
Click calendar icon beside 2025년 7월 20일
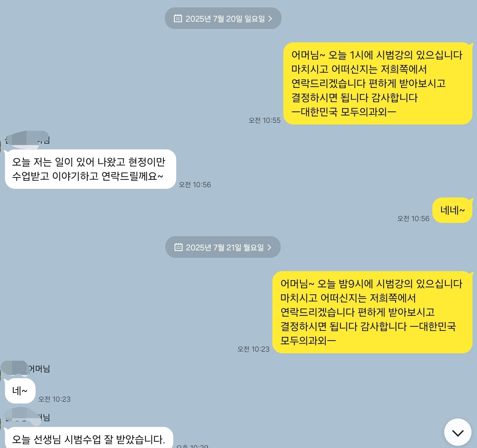[178, 18]
